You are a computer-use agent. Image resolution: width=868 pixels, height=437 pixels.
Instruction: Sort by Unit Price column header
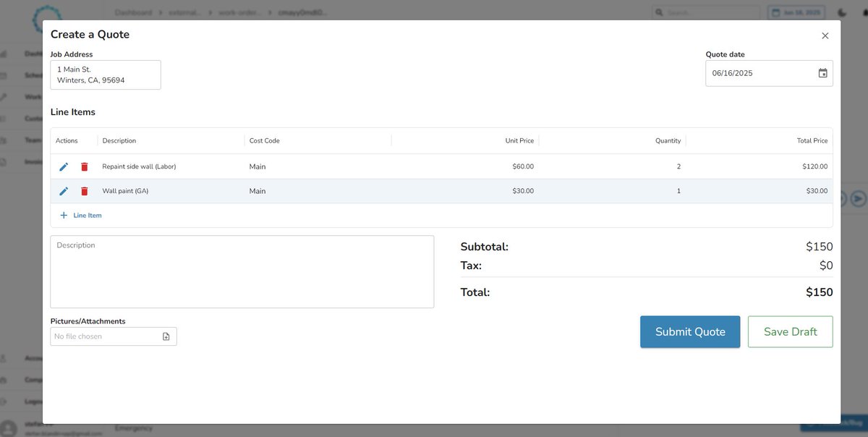(x=519, y=141)
